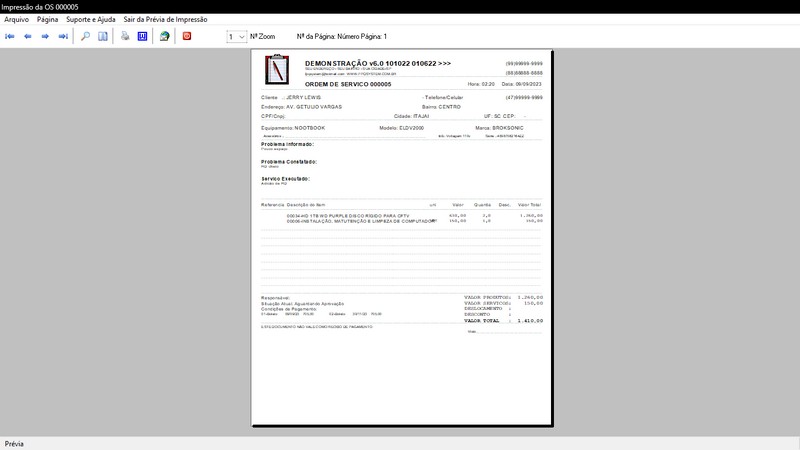Click the 'ORDEM DE SERVICO 000005' heading

[348, 84]
